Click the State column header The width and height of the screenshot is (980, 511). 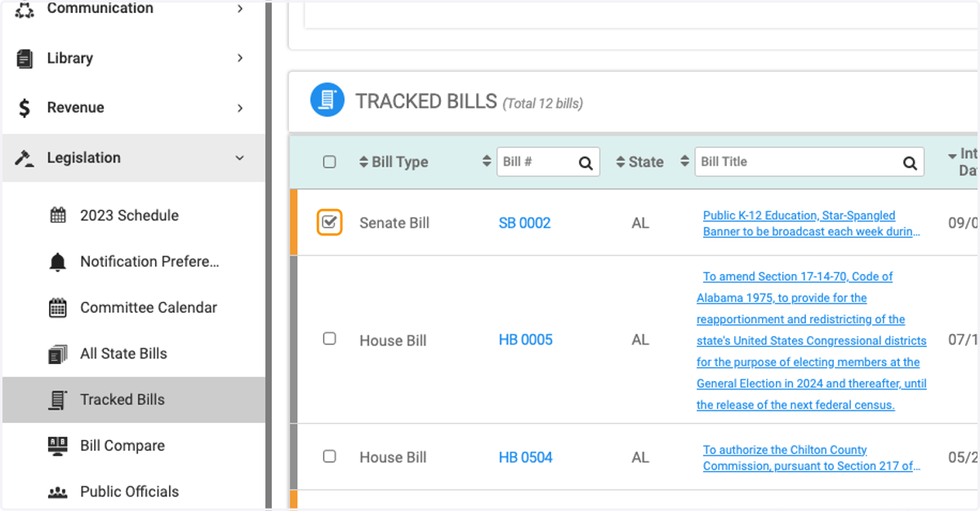[x=645, y=162]
